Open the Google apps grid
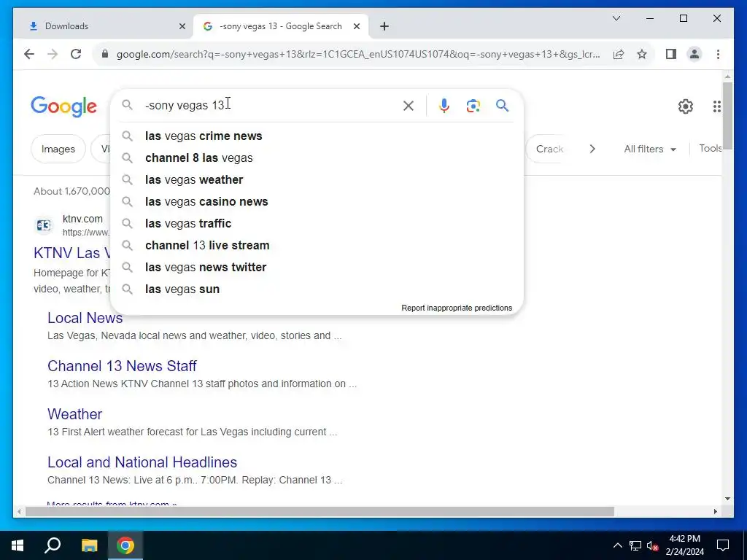Screen dimensions: 747x560 716,106
